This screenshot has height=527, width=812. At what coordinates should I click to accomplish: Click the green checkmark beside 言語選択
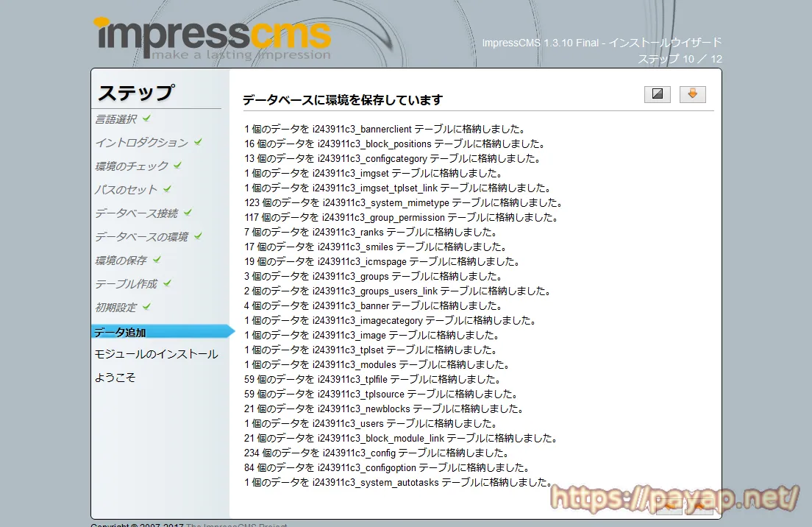pyautogui.click(x=146, y=120)
